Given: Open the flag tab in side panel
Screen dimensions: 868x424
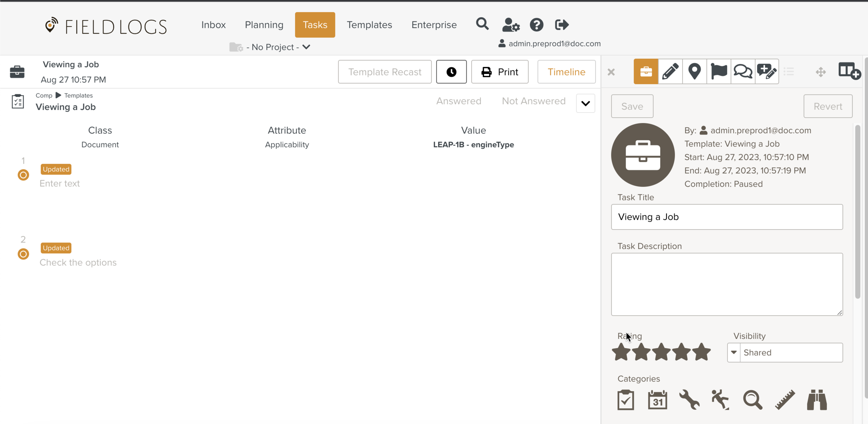Looking at the screenshot, I should [719, 72].
